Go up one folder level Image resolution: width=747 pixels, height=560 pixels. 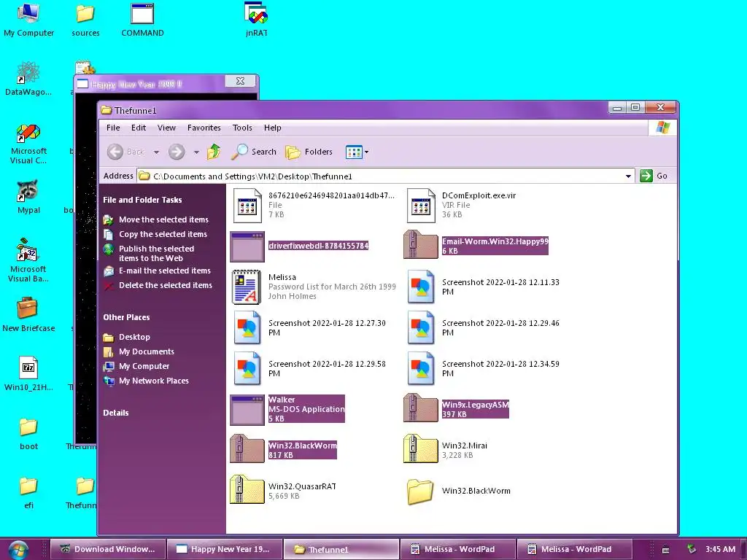coord(214,152)
